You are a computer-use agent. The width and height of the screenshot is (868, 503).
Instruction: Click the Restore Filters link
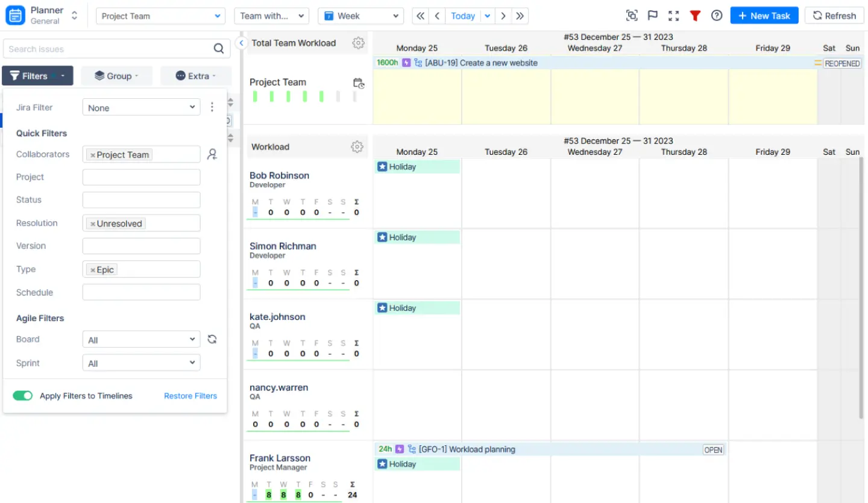190,396
